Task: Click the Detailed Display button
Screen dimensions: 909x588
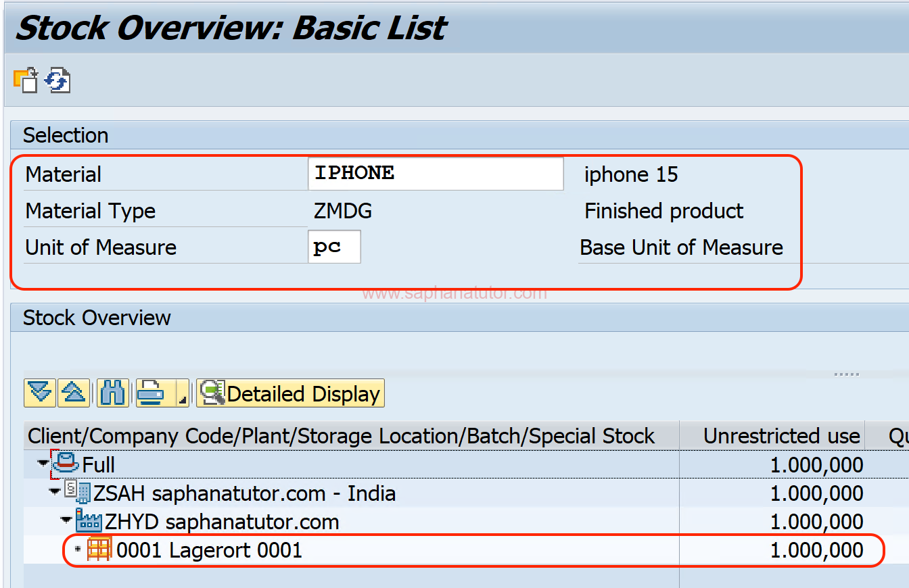Action: click(290, 393)
